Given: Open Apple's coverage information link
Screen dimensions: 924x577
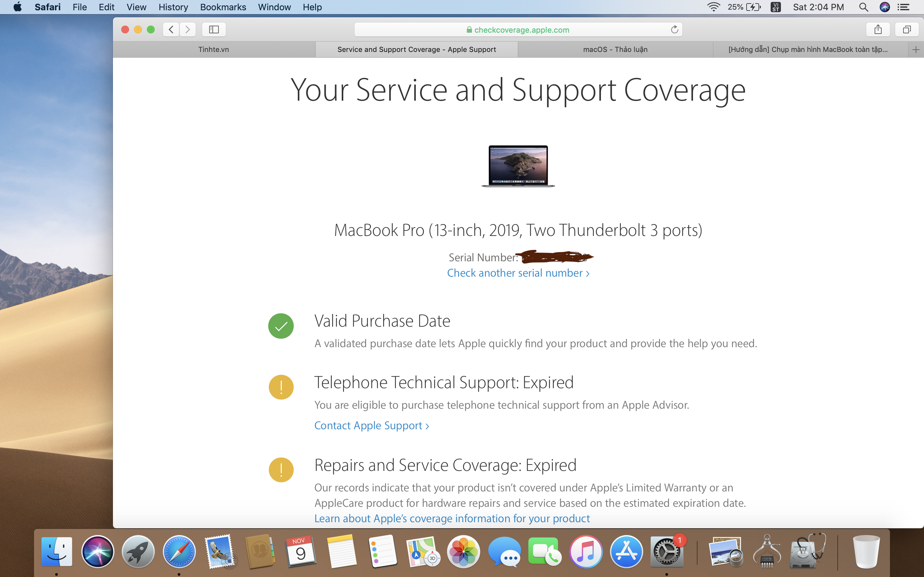Looking at the screenshot, I should (x=452, y=518).
